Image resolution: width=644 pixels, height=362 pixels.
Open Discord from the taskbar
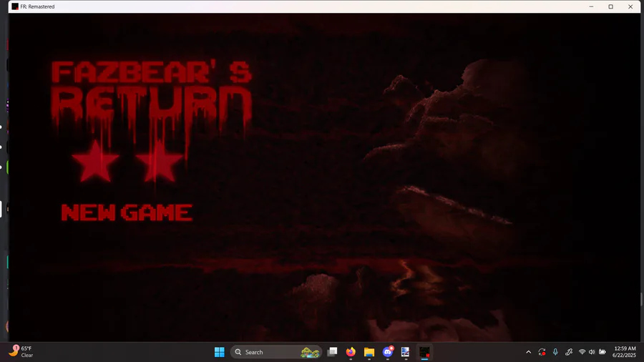coord(388,352)
